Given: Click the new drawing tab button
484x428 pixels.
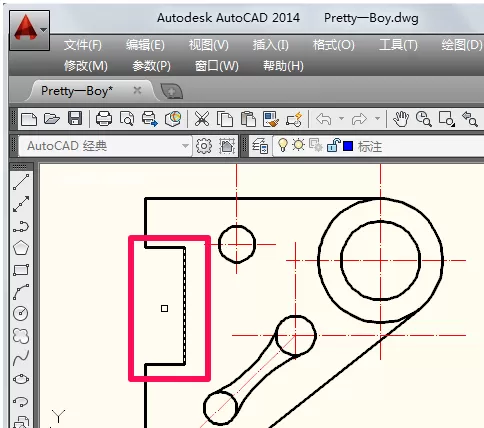Looking at the screenshot, I should 171,91.
